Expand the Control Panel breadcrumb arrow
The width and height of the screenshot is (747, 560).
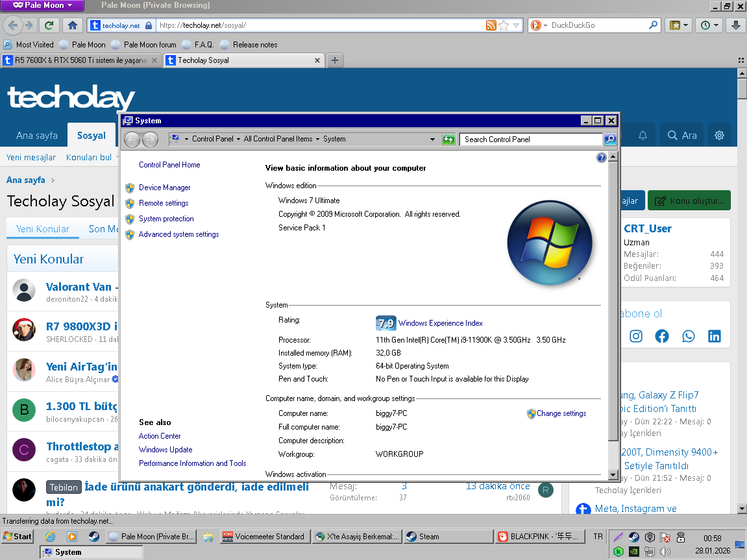coord(238,139)
